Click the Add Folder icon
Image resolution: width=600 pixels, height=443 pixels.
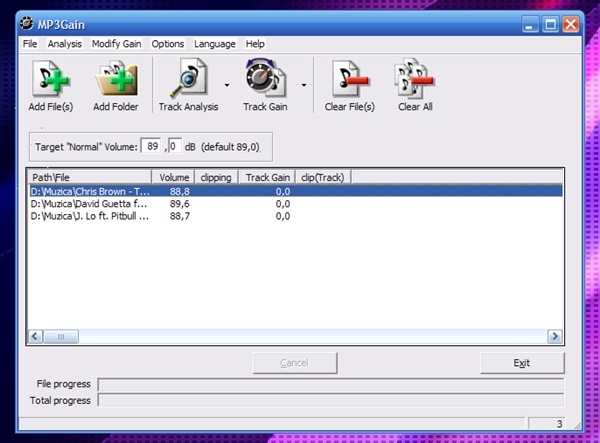pos(116,78)
